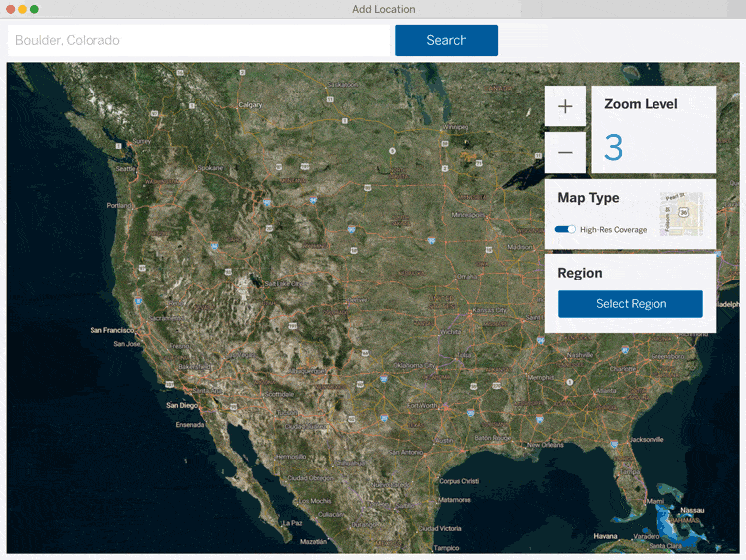
Task: Click the plus zoom-in button
Action: tap(565, 106)
